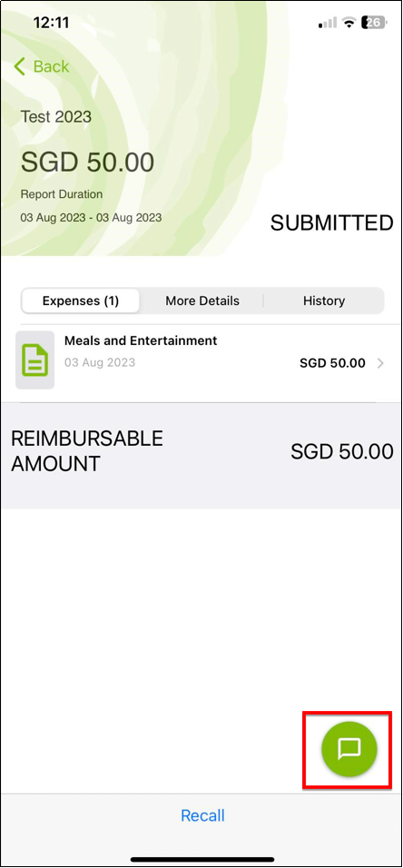Tap the green receipt document icon
The height and width of the screenshot is (868, 403).
click(x=34, y=360)
